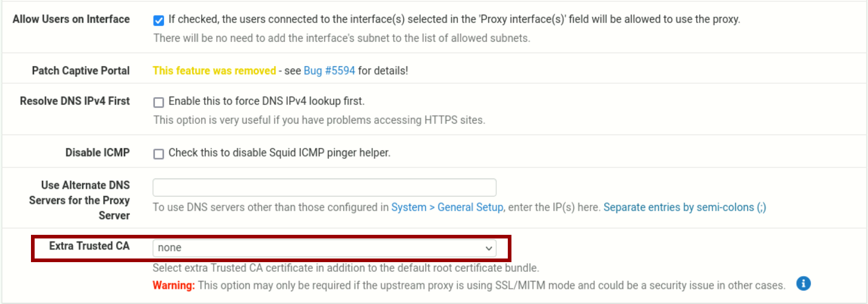Viewport: 868px width, 304px height.
Task: Click the red 'Warning:' text
Action: (174, 285)
